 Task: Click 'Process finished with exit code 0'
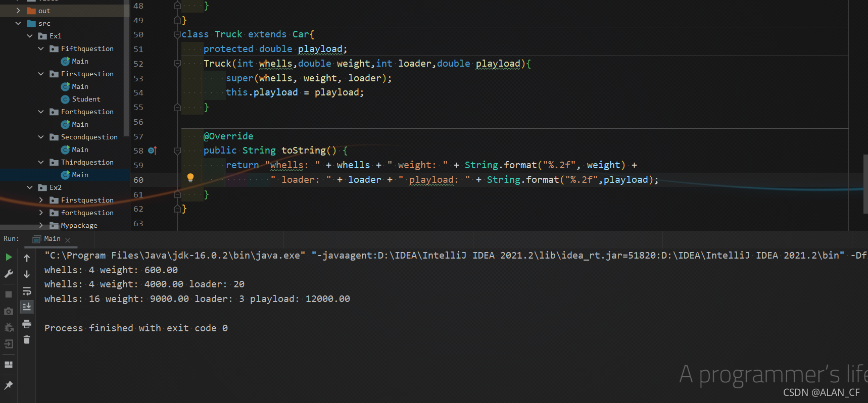136,328
